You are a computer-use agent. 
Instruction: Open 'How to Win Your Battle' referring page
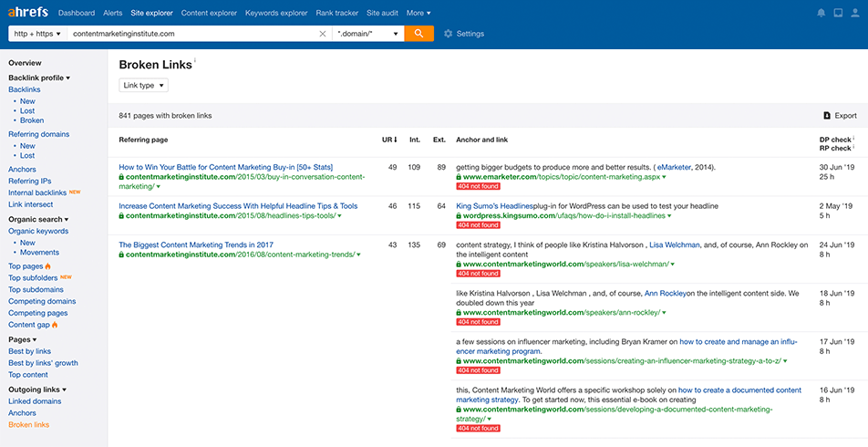tap(226, 167)
